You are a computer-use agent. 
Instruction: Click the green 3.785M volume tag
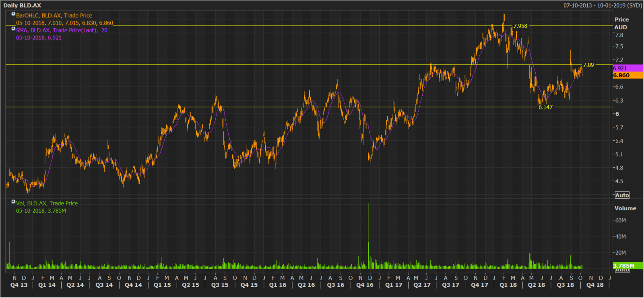627,266
